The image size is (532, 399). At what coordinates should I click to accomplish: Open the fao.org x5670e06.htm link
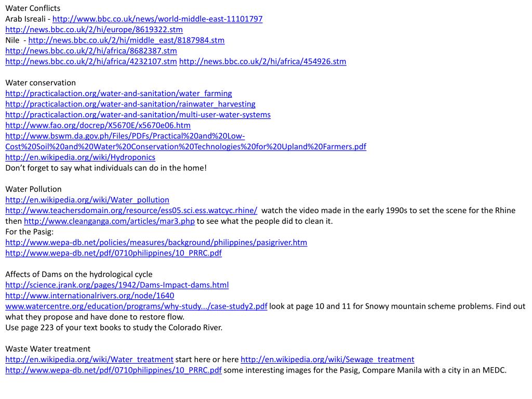click(x=98, y=125)
